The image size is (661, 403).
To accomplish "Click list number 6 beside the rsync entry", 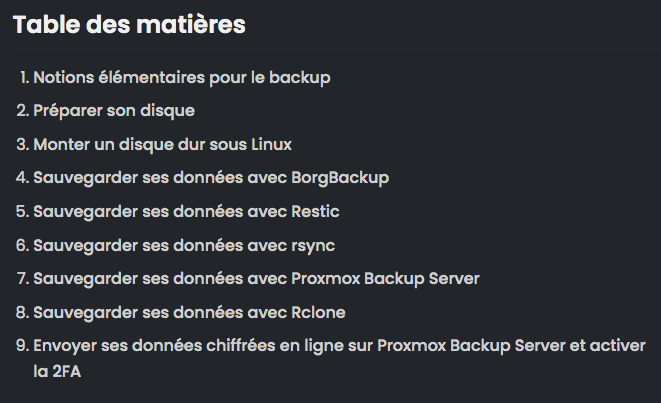I will (23, 245).
